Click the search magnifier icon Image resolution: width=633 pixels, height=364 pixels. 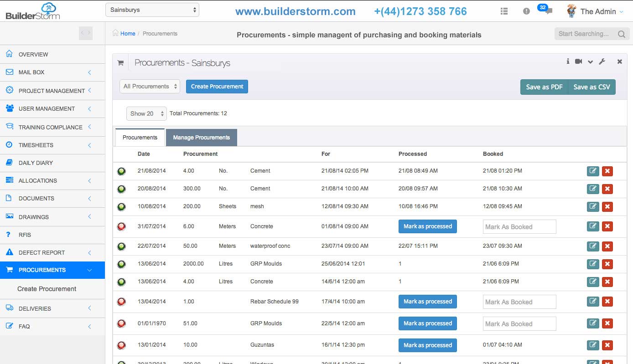tap(621, 34)
